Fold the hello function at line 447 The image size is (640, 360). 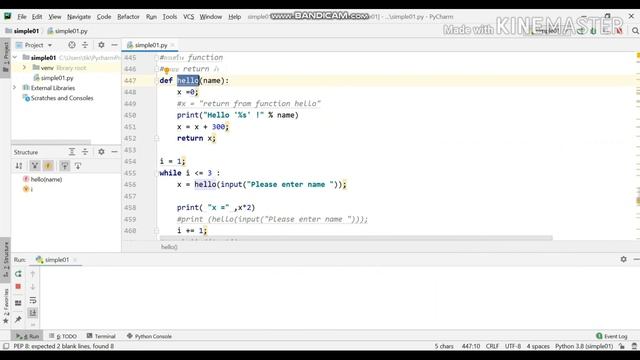(156, 80)
